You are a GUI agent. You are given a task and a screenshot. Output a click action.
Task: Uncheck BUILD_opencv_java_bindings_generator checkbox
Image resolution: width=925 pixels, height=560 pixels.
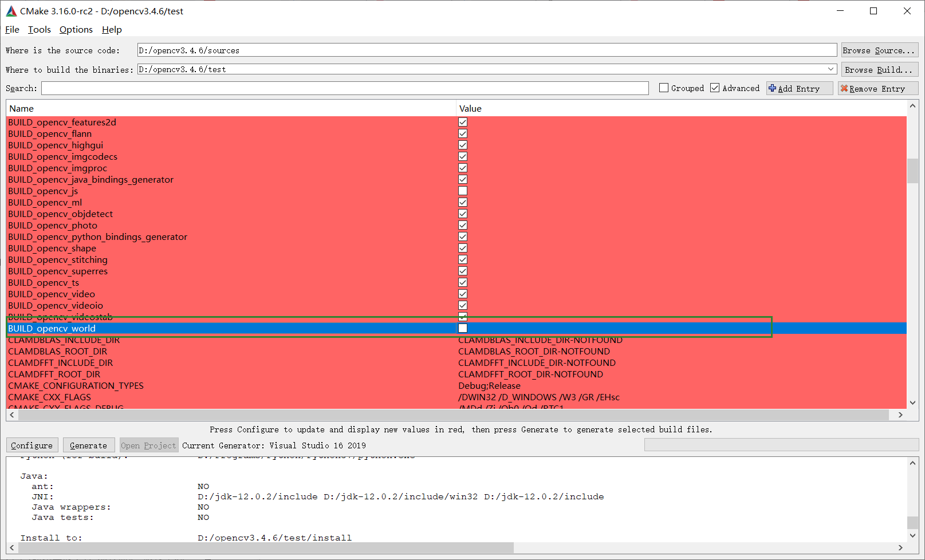click(463, 179)
